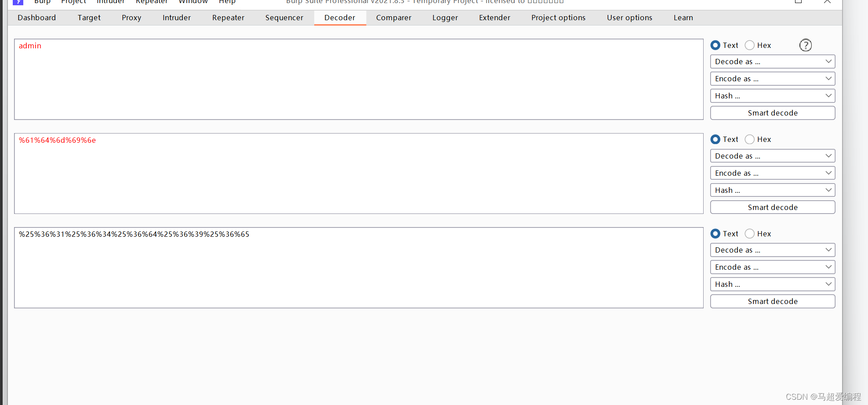Open the Project menu

tap(74, 2)
